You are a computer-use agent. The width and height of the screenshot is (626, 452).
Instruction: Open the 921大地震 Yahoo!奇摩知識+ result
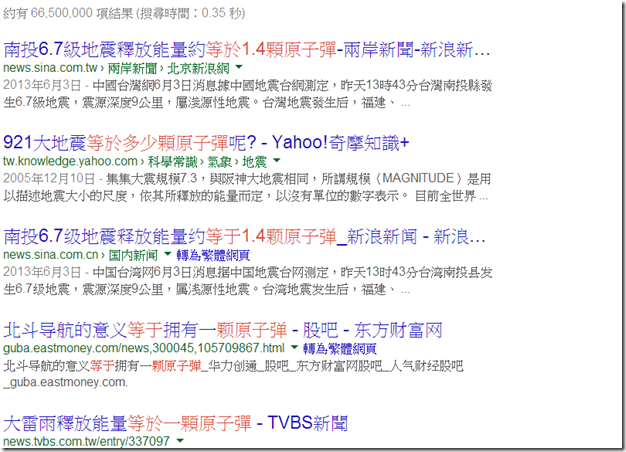[x=206, y=143]
